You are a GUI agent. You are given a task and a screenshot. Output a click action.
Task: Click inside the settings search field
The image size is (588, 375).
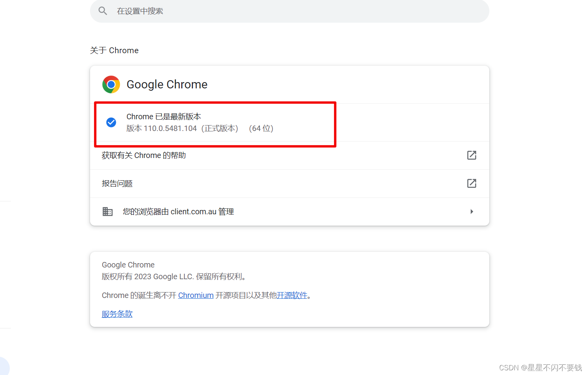click(274, 11)
